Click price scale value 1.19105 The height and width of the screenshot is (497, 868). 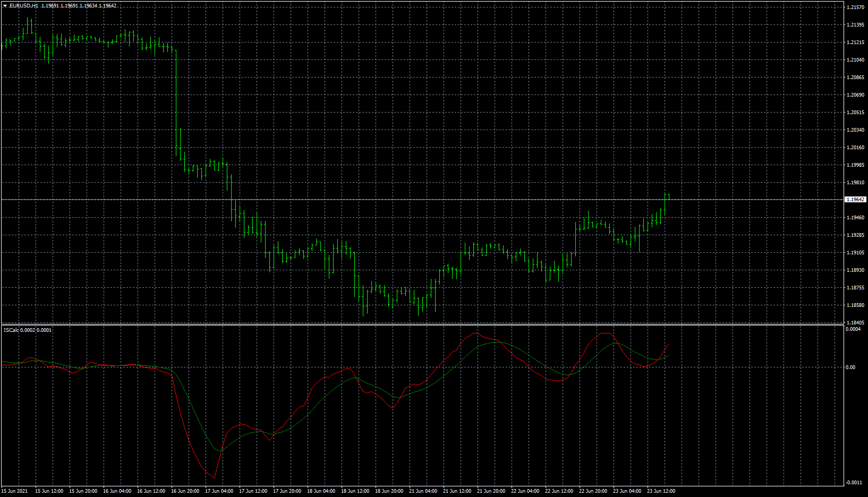tap(855, 253)
